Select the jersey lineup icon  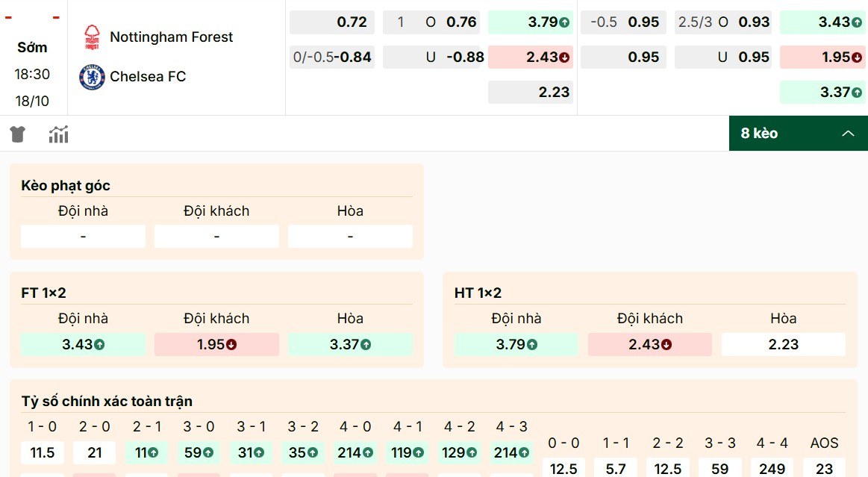tap(16, 134)
